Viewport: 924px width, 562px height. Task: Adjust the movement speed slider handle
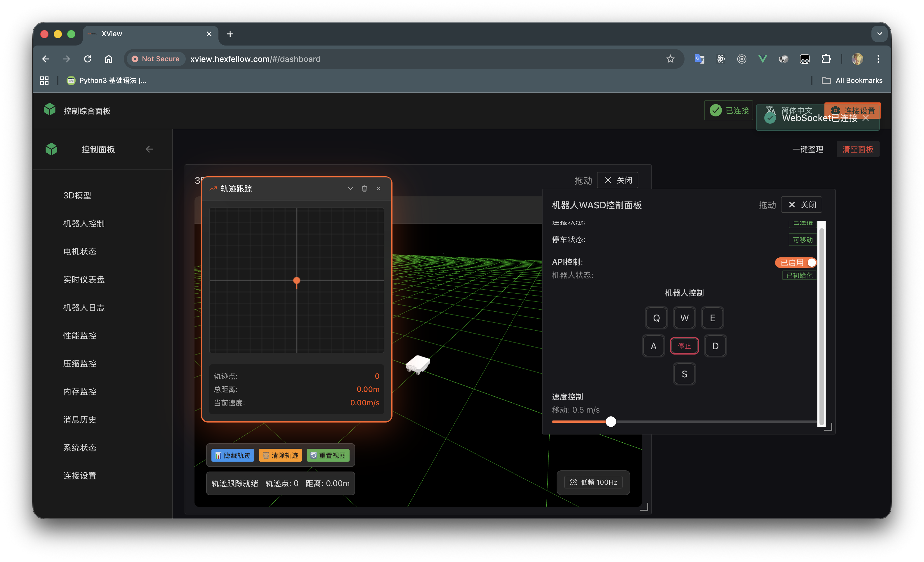(x=611, y=421)
